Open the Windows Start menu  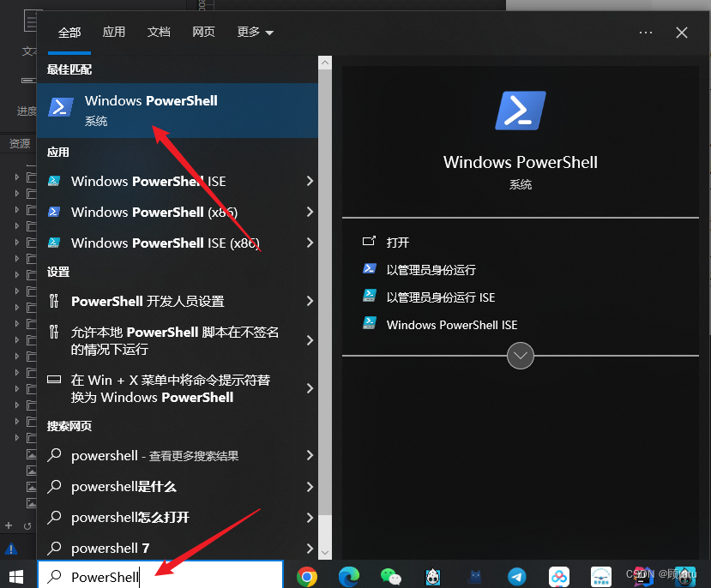pos(17,576)
